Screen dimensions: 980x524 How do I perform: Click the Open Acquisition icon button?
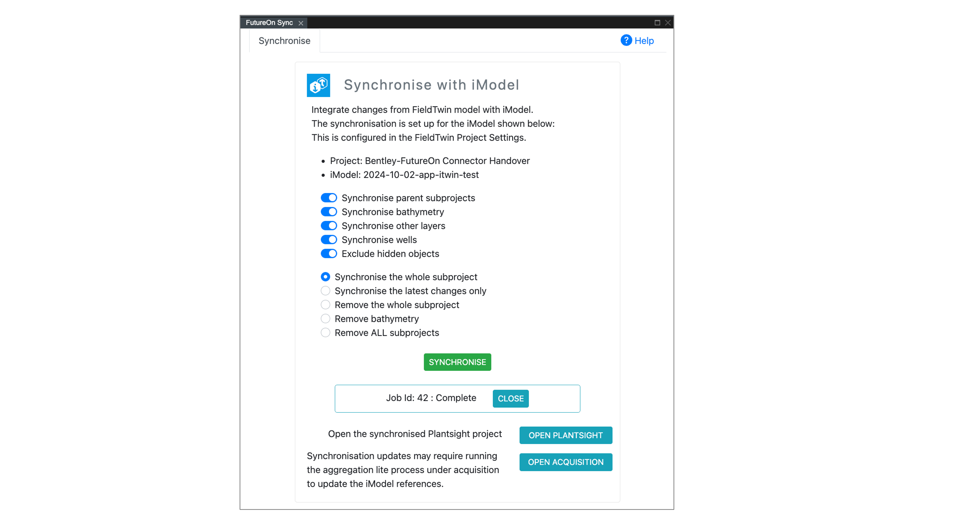click(x=565, y=462)
